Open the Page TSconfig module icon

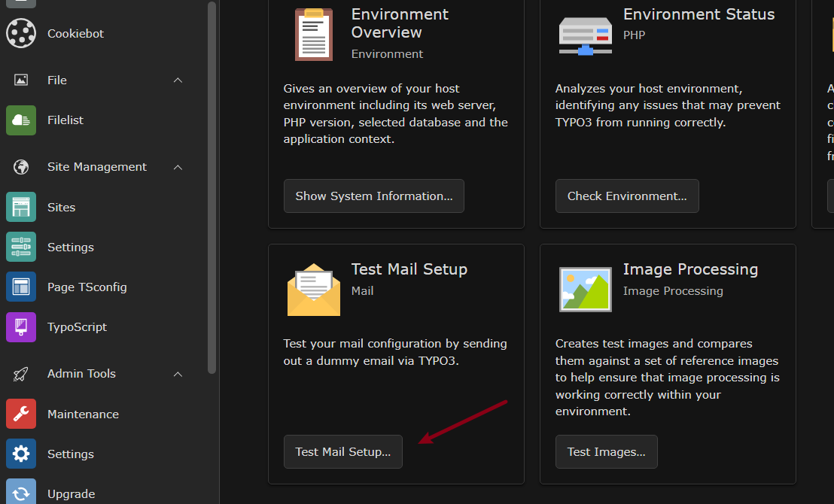20,287
